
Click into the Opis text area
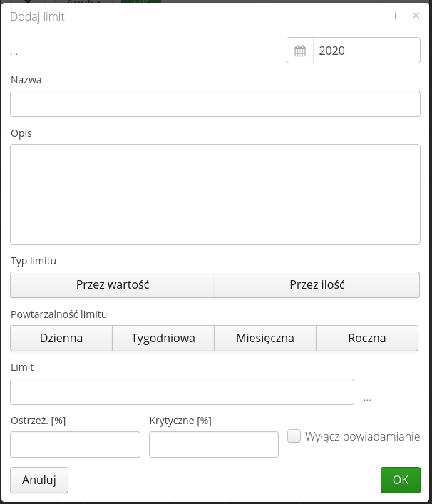coord(215,195)
